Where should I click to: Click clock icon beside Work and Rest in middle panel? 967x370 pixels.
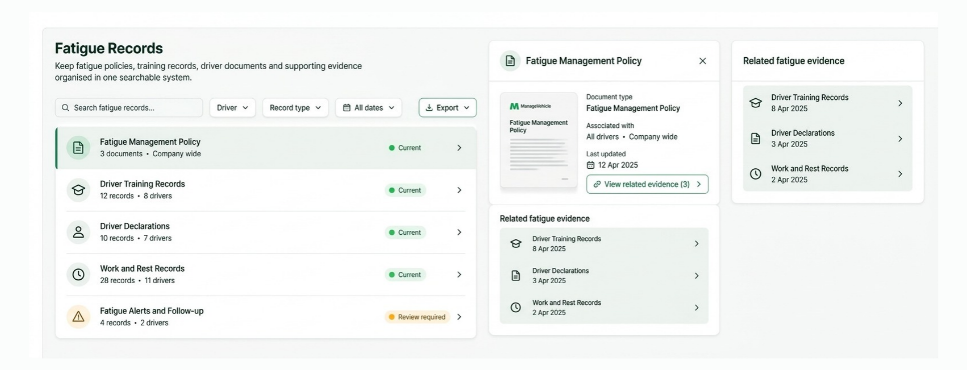(x=516, y=307)
